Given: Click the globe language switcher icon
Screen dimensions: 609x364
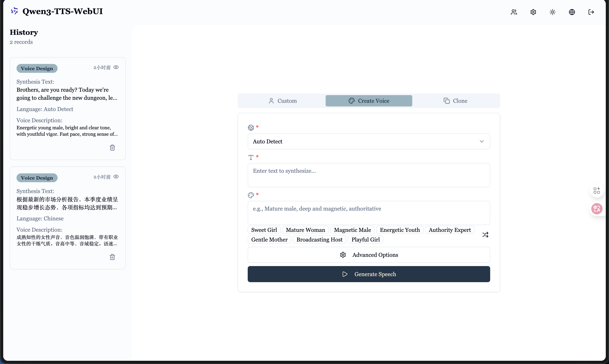Looking at the screenshot, I should pos(572,12).
